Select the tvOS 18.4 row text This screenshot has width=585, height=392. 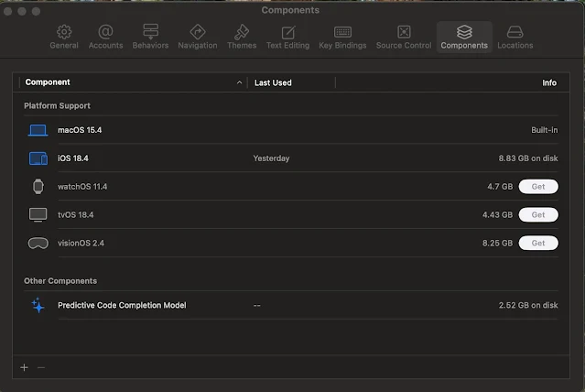75,215
